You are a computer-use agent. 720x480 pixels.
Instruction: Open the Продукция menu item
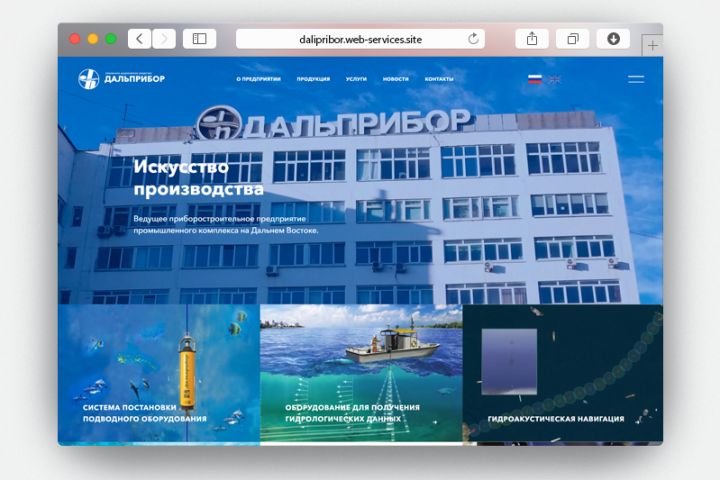click(x=313, y=79)
